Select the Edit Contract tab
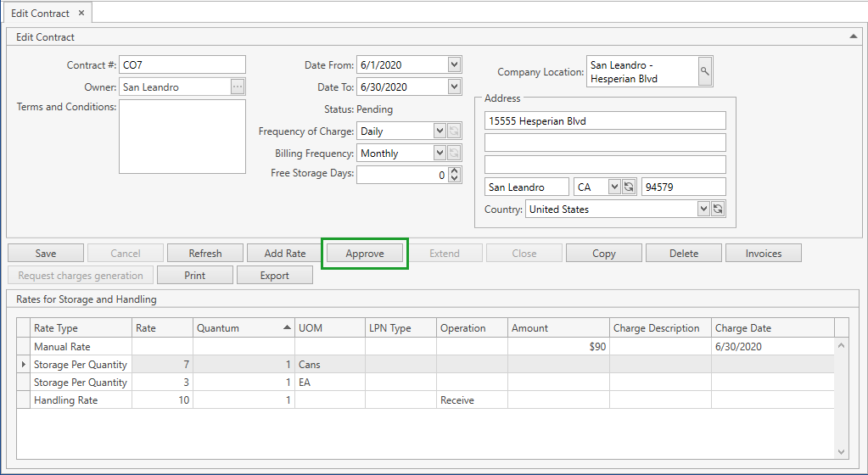The image size is (868, 475). (x=39, y=14)
